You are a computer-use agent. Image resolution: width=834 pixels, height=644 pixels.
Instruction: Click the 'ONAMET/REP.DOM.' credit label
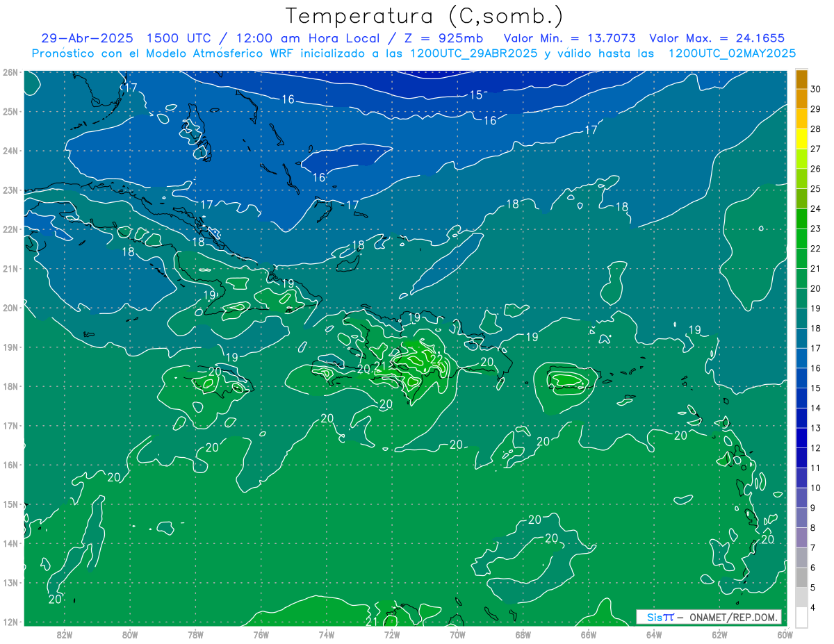733,617
